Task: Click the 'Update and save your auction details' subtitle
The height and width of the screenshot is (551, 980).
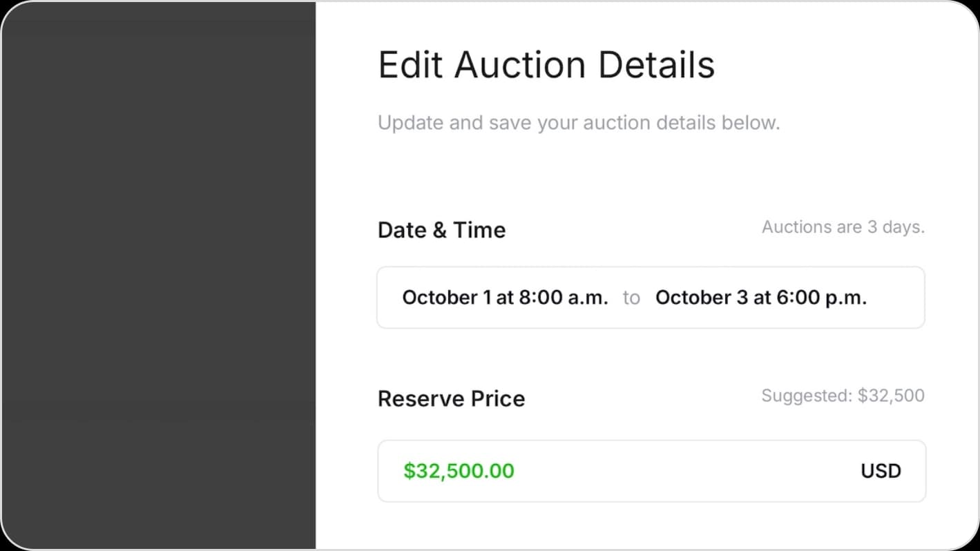Action: point(578,123)
